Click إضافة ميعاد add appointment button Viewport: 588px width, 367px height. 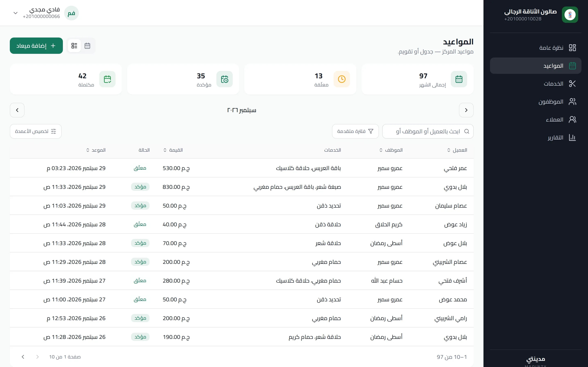pyautogui.click(x=36, y=46)
